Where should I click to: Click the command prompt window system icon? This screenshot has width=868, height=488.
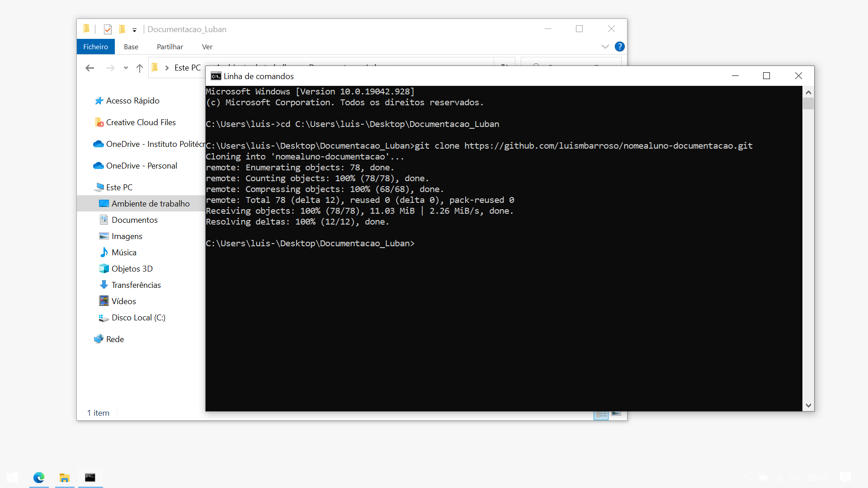click(216, 76)
